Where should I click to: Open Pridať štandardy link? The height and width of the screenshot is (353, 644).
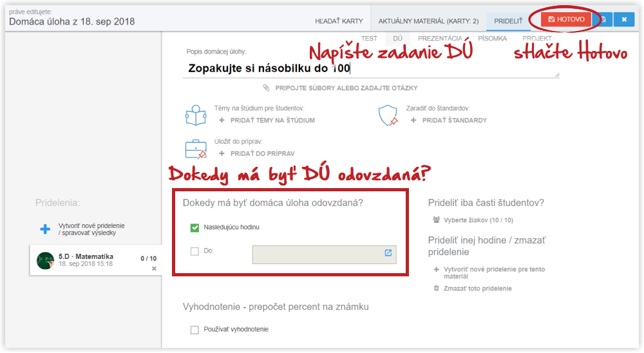455,120
